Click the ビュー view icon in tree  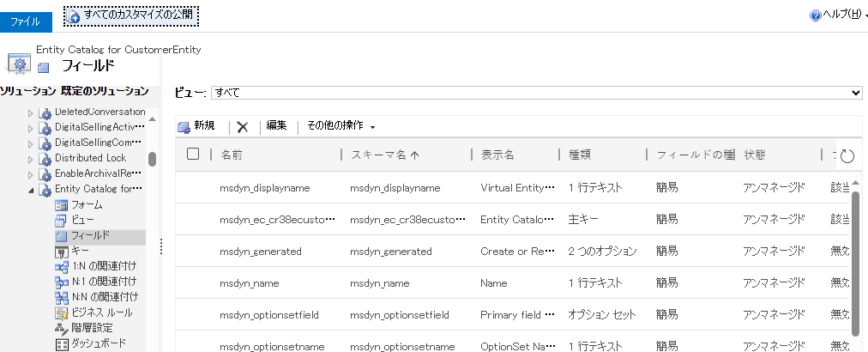pos(61,222)
